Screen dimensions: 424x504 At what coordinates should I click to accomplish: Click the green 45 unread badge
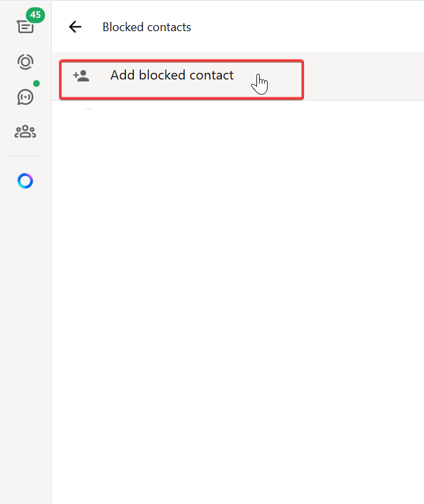point(34,15)
